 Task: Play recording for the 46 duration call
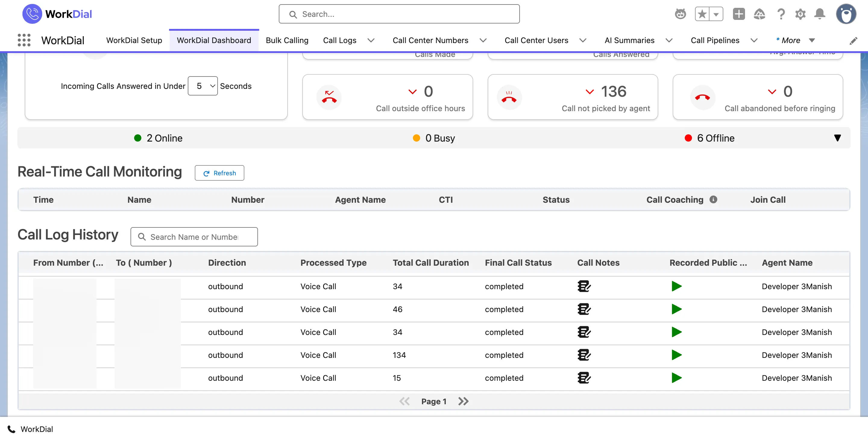[676, 309]
